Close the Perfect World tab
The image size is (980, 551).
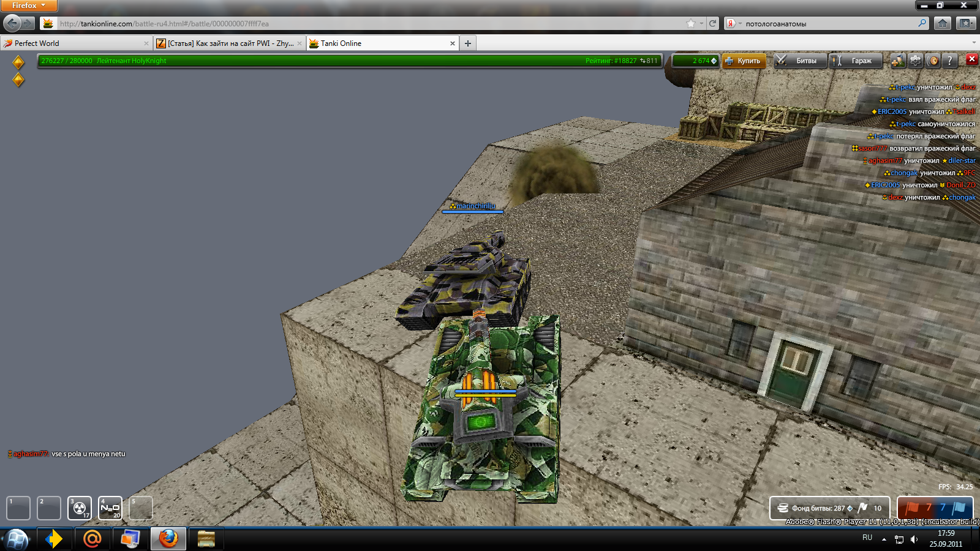pyautogui.click(x=146, y=43)
